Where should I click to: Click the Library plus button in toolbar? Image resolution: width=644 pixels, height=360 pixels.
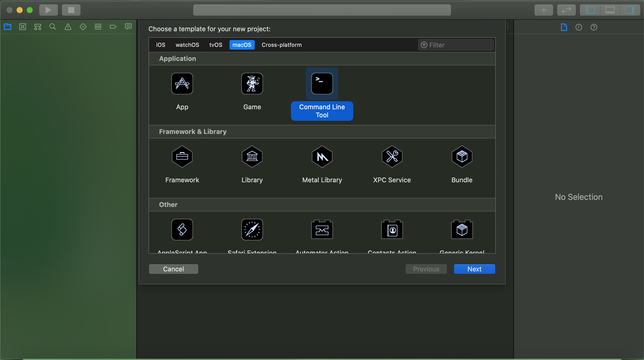[x=544, y=10]
